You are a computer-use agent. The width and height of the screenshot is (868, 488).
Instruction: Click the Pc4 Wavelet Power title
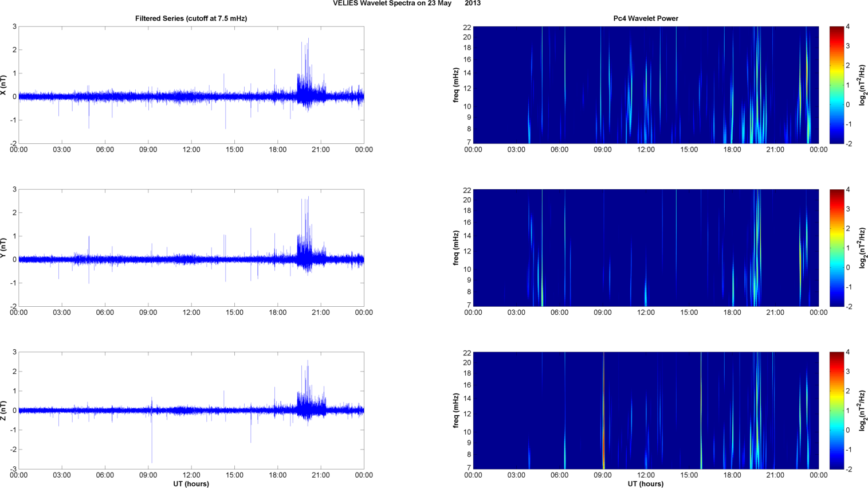646,18
